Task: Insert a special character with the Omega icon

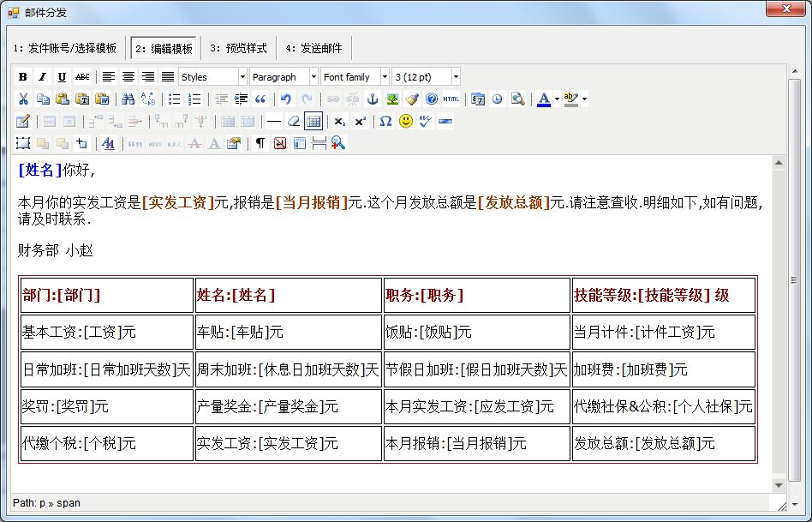Action: (385, 121)
